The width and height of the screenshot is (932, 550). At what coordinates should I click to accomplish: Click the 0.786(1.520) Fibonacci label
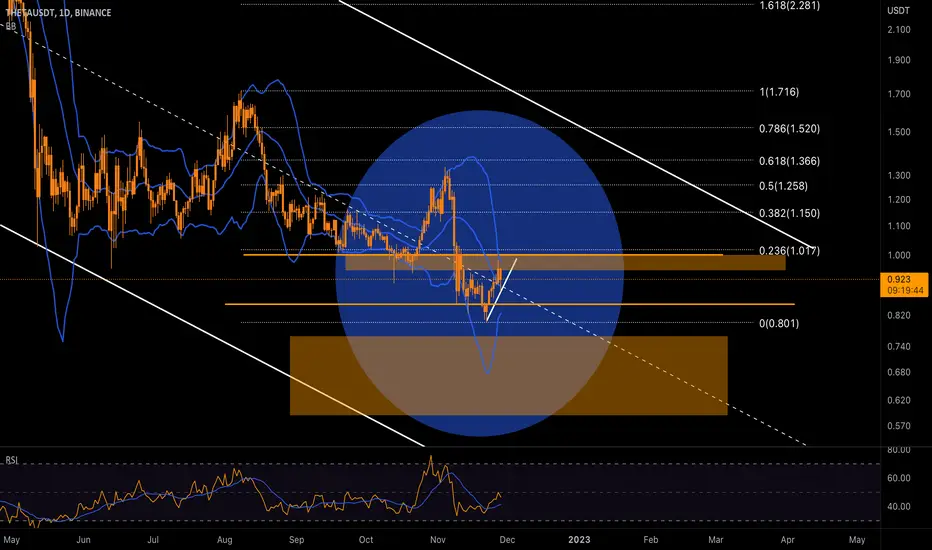(789, 129)
